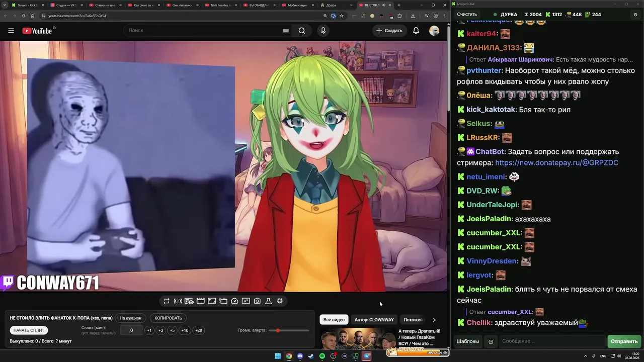The width and height of the screenshot is (644, 362).
Task: Open the Windows Start menu
Action: (278, 356)
